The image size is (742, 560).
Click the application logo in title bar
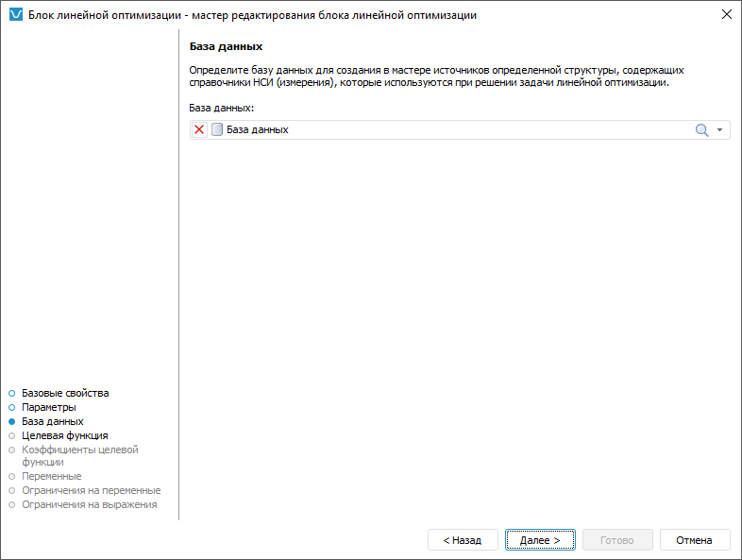[x=15, y=15]
